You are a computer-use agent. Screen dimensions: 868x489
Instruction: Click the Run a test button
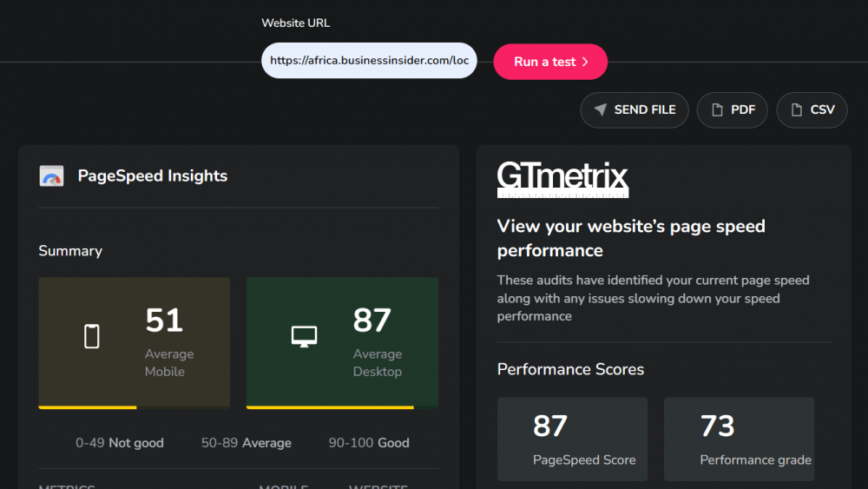click(550, 62)
